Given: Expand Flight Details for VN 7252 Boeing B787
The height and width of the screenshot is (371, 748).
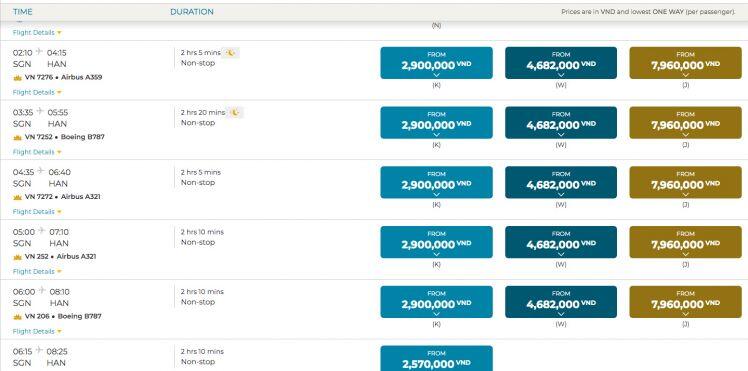Looking at the screenshot, I should pyautogui.click(x=37, y=152).
